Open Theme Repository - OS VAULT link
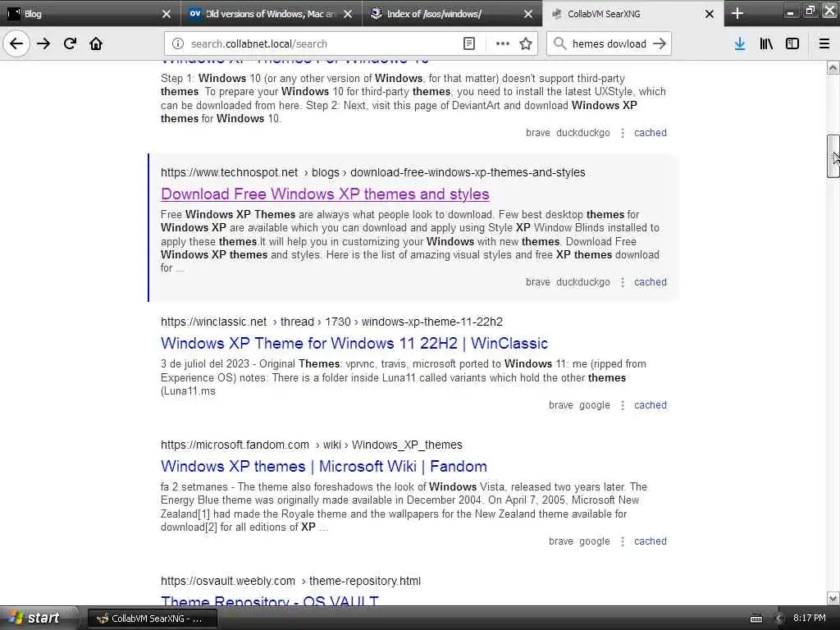 coord(269,600)
